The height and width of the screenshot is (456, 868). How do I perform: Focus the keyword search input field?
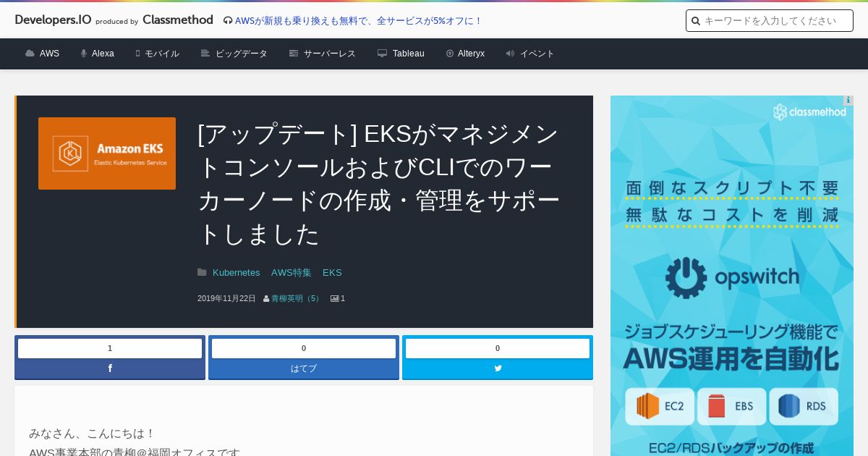point(770,21)
